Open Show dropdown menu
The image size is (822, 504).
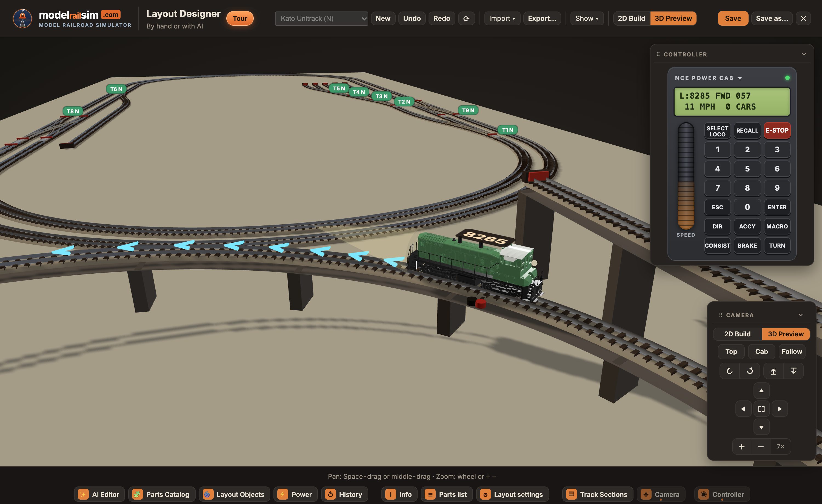point(587,18)
